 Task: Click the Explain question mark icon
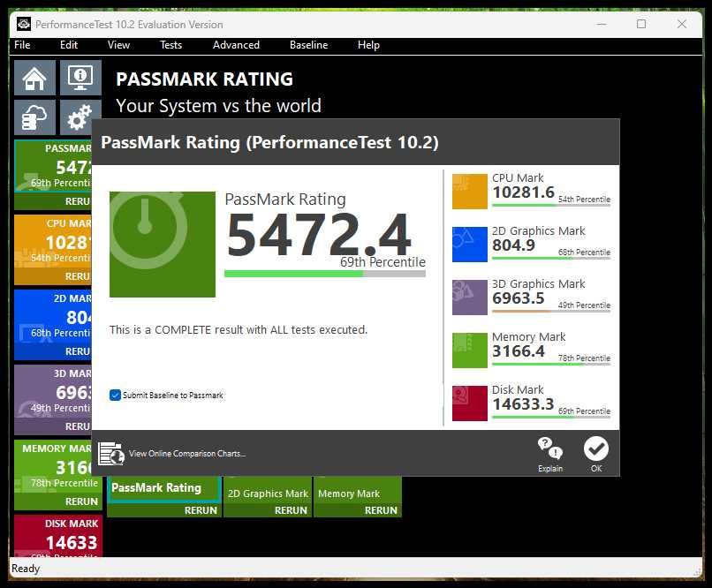(x=549, y=448)
